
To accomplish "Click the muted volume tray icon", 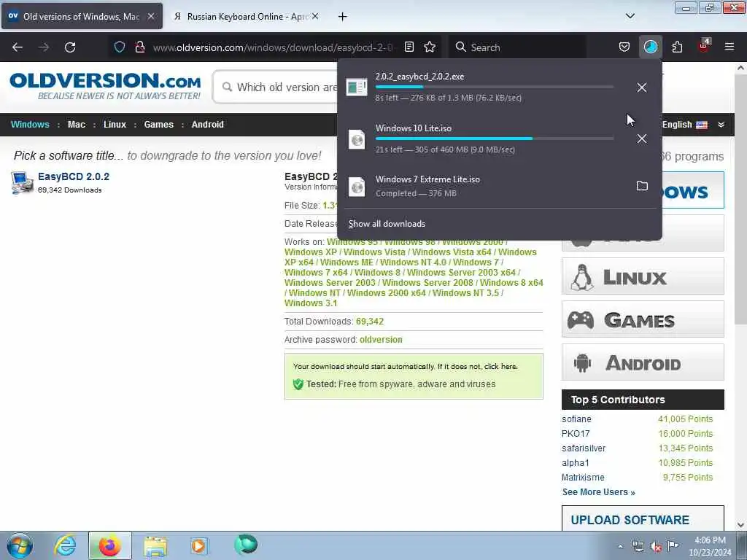I will (x=656, y=547).
